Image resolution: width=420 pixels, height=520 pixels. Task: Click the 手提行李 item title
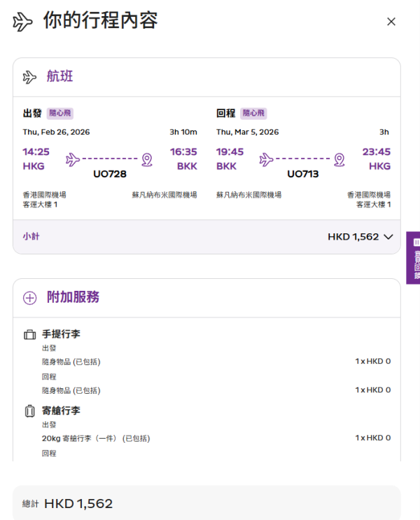pos(61,334)
